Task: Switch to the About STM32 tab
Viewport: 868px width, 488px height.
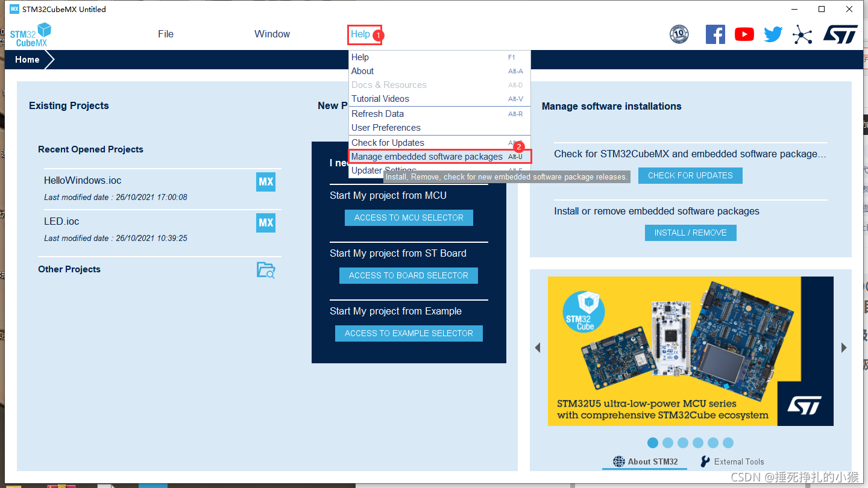Action: 646,461
